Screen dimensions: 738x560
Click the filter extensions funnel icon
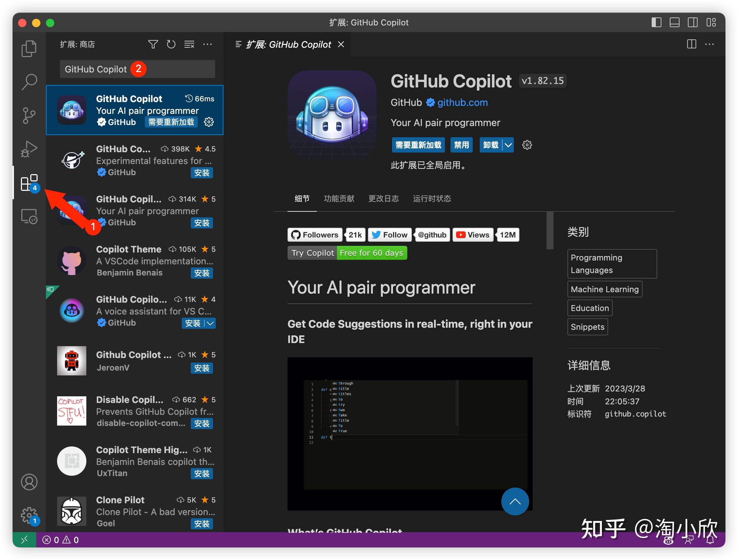point(153,44)
